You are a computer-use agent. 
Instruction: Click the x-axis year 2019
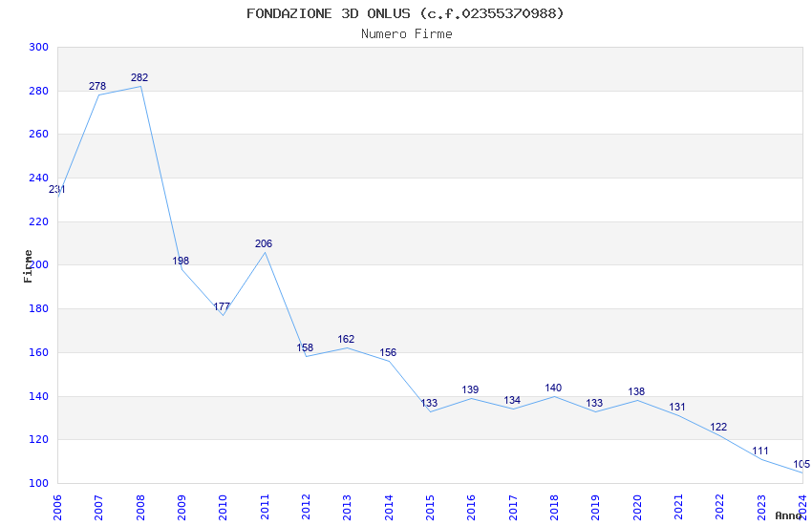pos(595,508)
